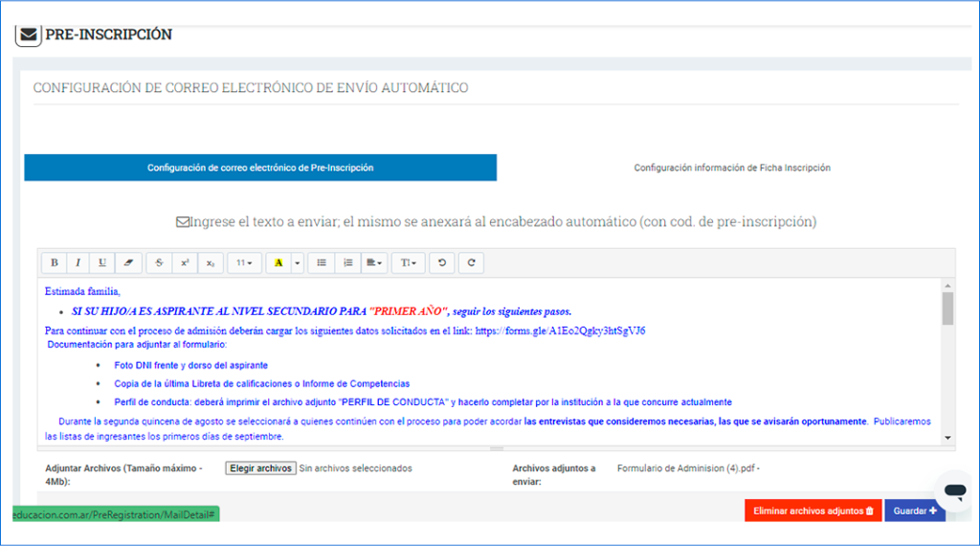Image resolution: width=980 pixels, height=546 pixels.
Task: Insert an unordered bullet list
Action: click(323, 262)
